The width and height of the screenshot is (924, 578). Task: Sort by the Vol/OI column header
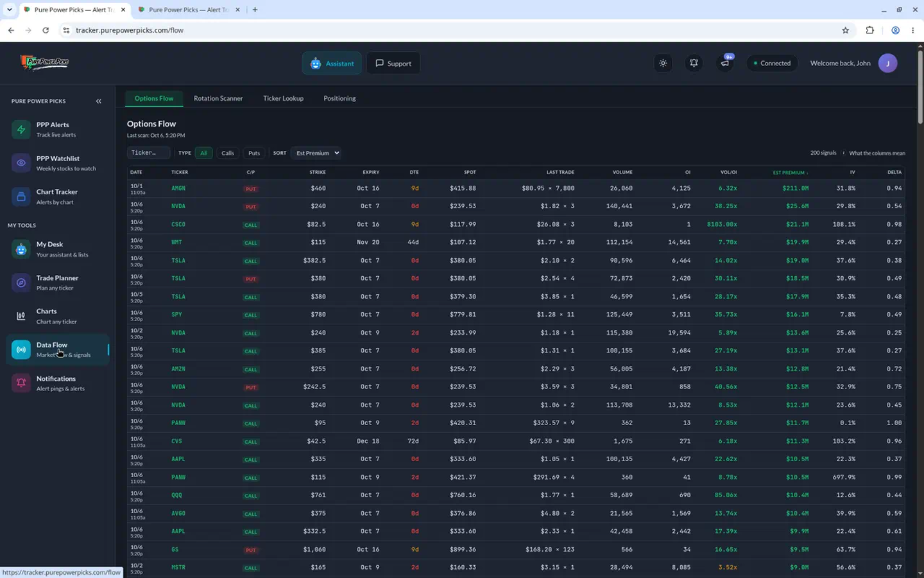(x=728, y=172)
